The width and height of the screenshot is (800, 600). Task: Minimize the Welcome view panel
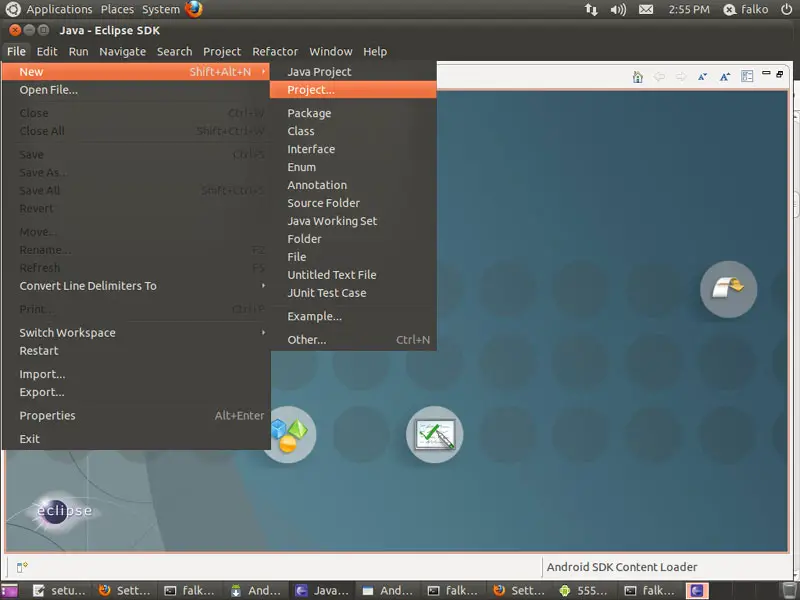click(766, 73)
